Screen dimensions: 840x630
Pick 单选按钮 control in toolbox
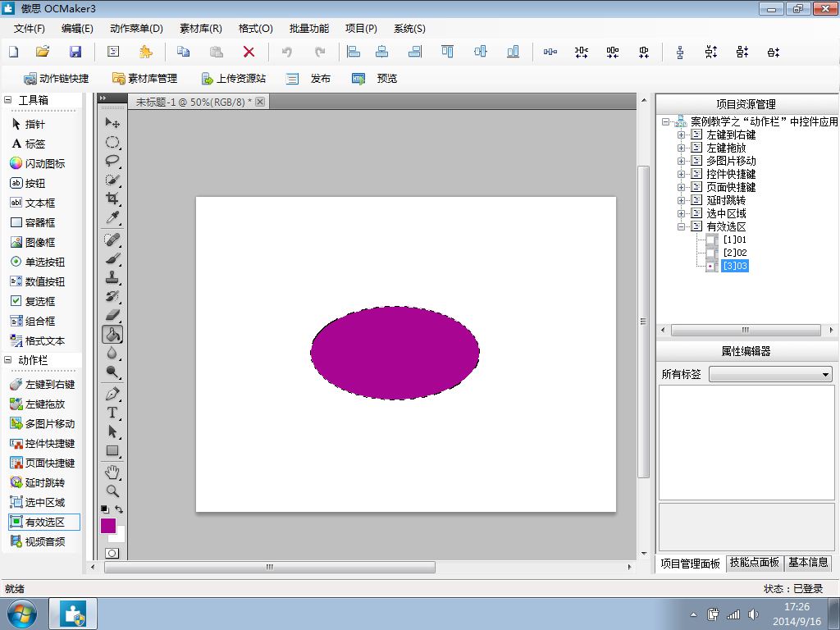tap(38, 262)
